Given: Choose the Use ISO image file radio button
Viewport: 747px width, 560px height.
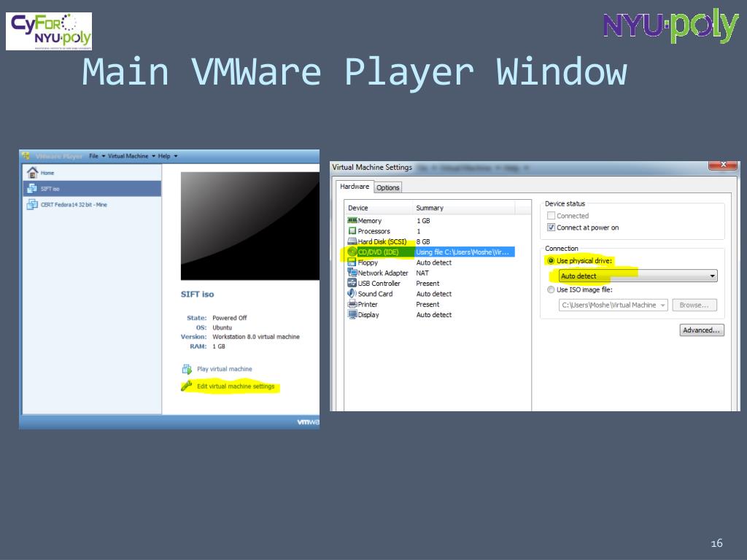Looking at the screenshot, I should click(x=551, y=289).
